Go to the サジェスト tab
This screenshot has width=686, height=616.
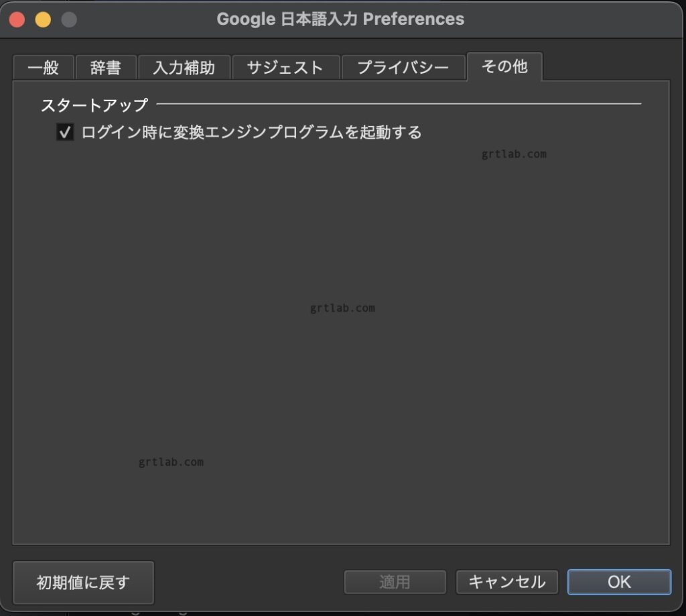[285, 68]
